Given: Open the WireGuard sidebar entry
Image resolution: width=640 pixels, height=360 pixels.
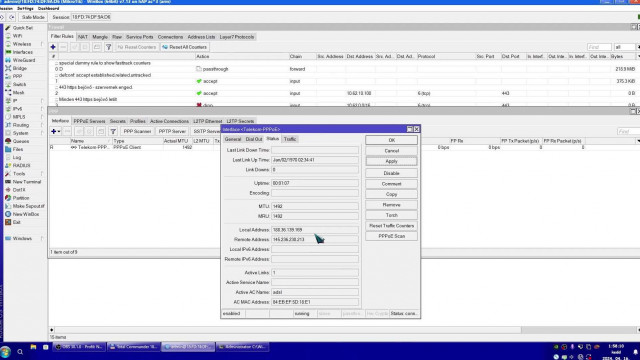Looking at the screenshot, I should click(24, 60).
